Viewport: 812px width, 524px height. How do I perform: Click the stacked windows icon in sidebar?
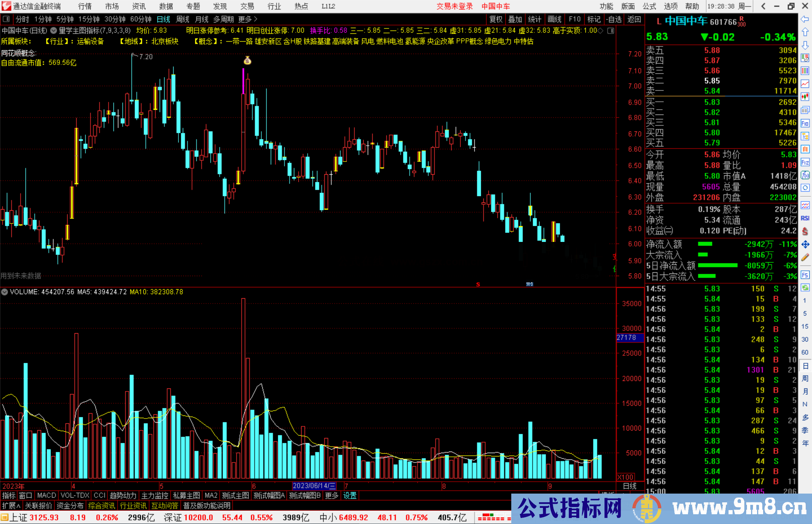click(x=805, y=110)
